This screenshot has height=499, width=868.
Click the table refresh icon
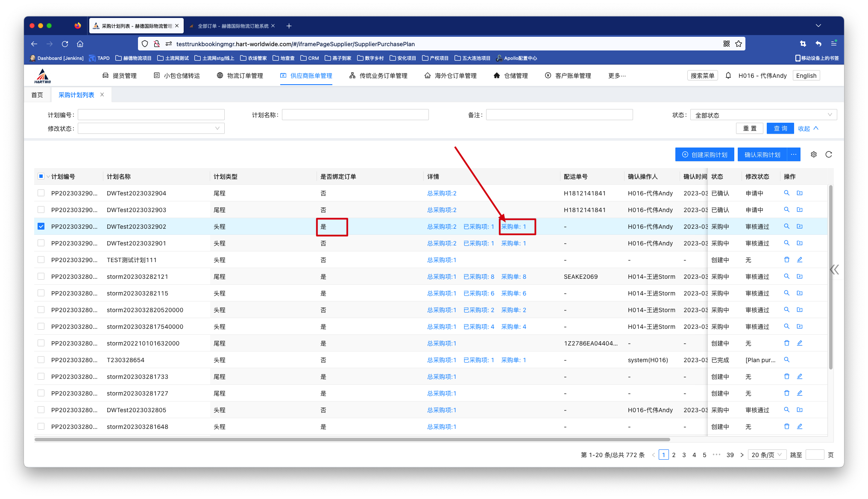tap(829, 154)
